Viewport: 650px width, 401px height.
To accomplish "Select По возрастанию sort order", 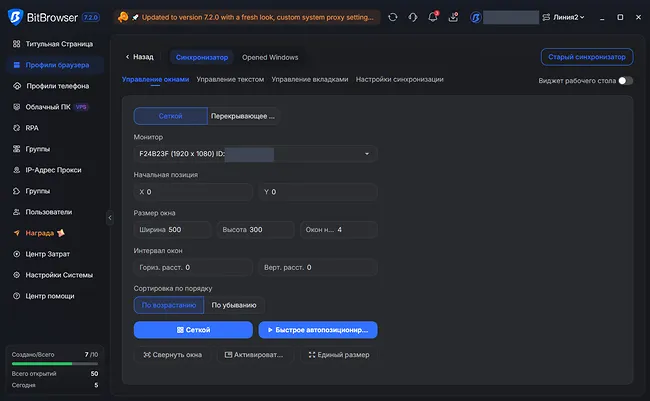I will pos(169,305).
